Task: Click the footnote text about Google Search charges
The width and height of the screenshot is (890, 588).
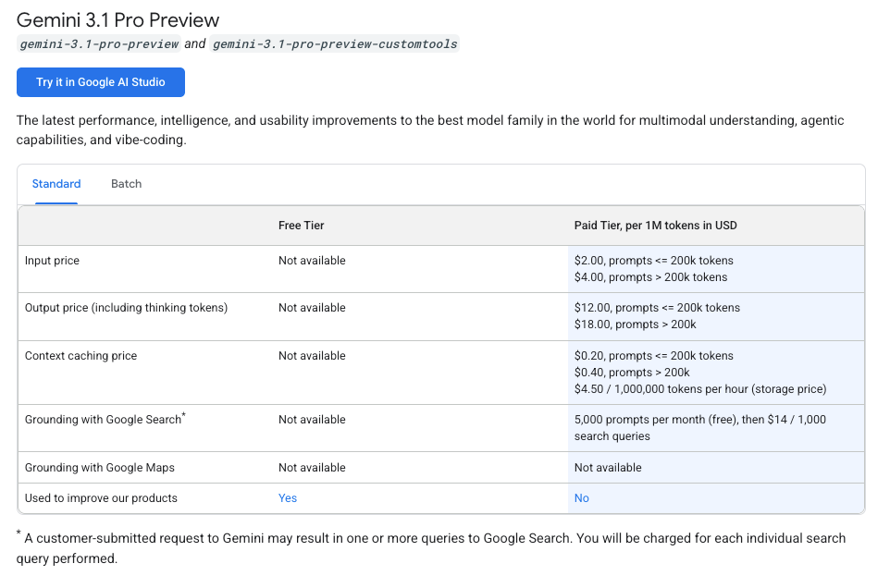Action: pyautogui.click(x=430, y=537)
